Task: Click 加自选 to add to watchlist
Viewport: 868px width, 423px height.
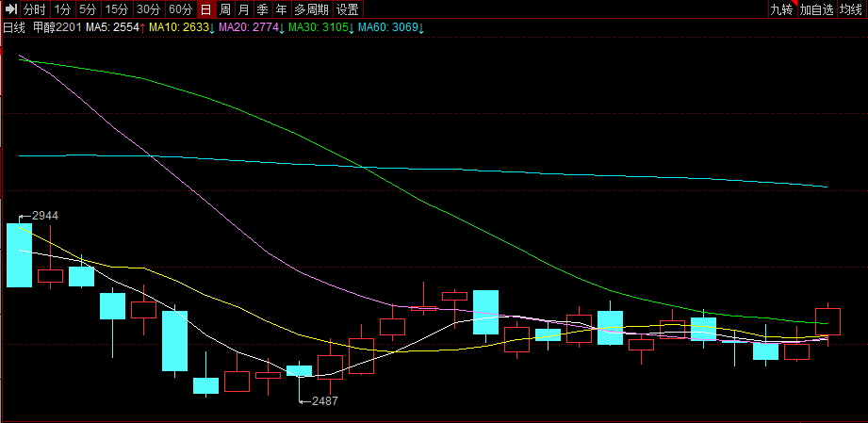Action: click(x=817, y=8)
